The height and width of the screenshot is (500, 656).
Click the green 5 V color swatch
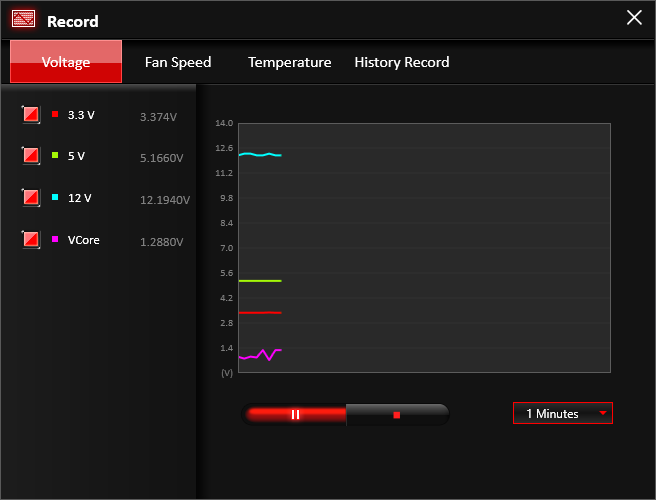[x=55, y=156]
